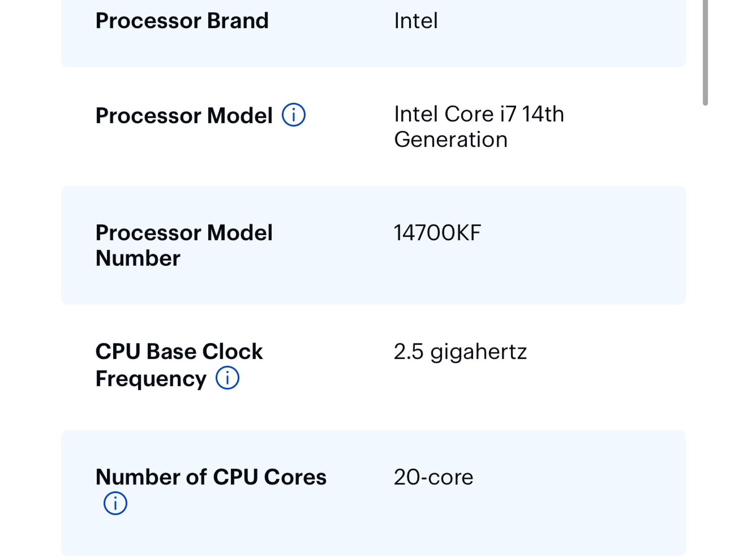
Task: Click scrollbar track below the thumb
Action: tap(705, 328)
